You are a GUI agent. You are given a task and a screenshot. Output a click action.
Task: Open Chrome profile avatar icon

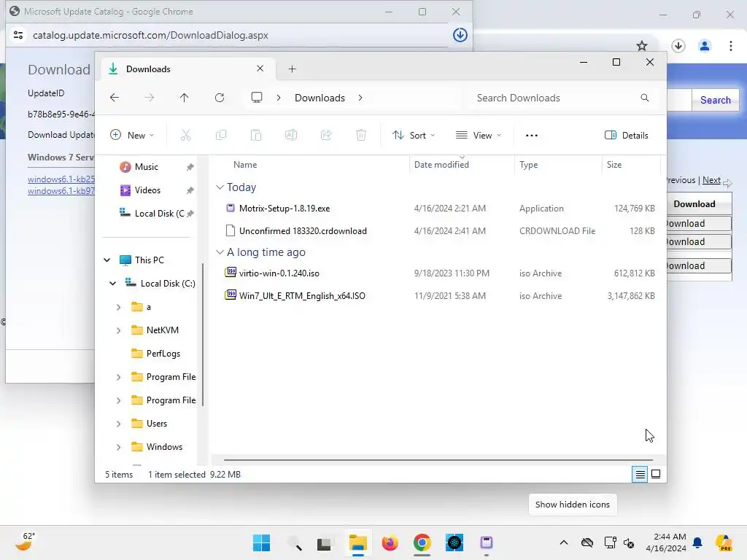click(x=705, y=46)
